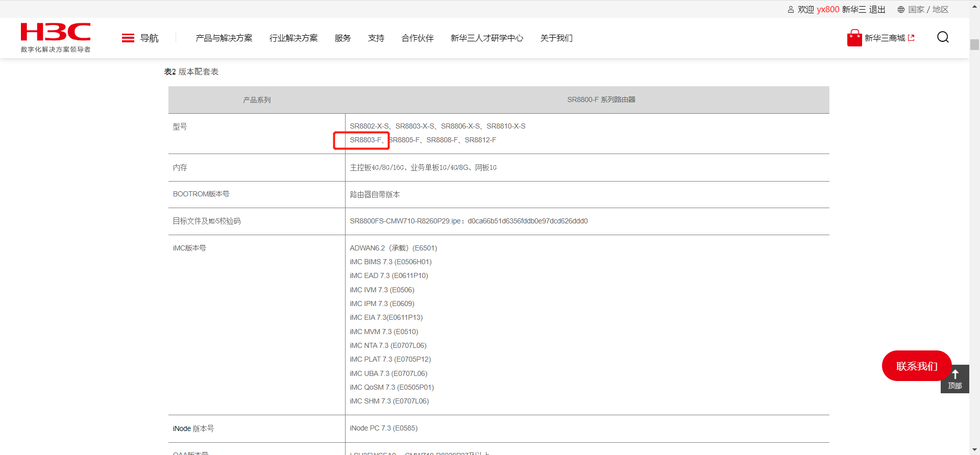Click the ADWAN6.2 (承载) (E6501) entry
Image resolution: width=980 pixels, height=455 pixels.
pyautogui.click(x=394, y=248)
